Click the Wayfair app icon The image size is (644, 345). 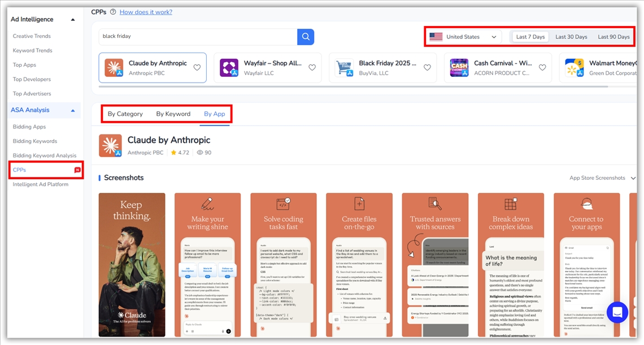(x=229, y=68)
